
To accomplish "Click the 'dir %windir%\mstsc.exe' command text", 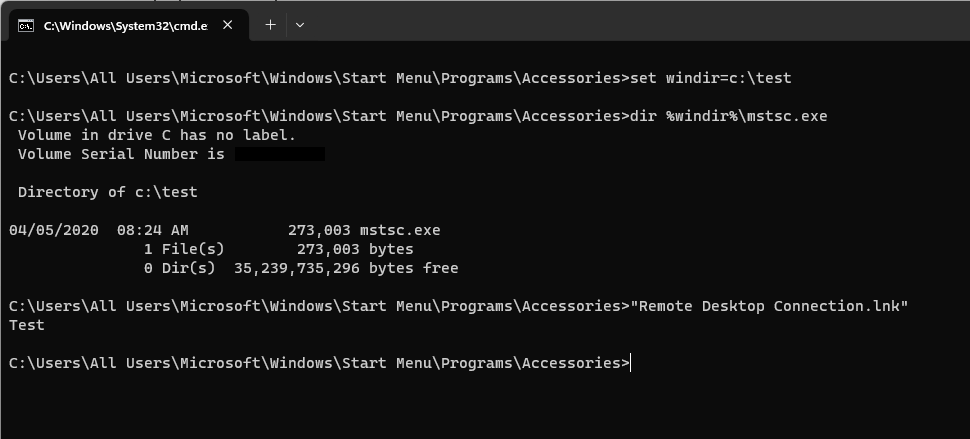I will (729, 116).
